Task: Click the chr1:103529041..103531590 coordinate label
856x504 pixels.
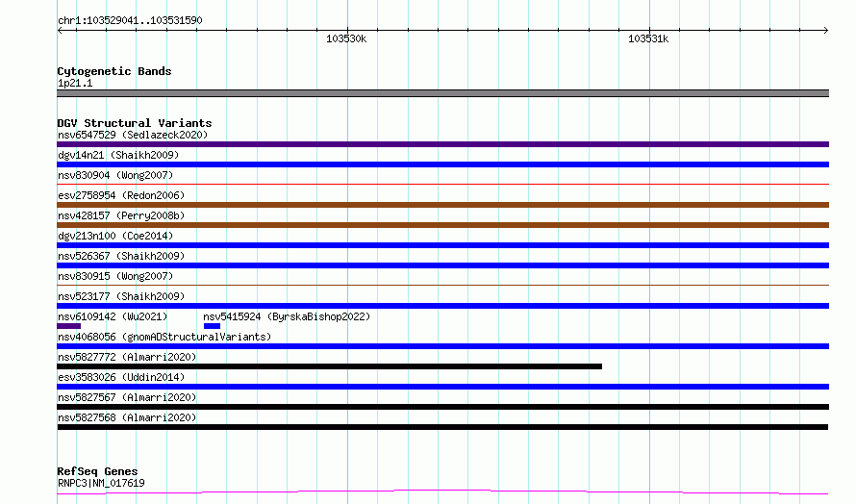Action: (x=130, y=21)
